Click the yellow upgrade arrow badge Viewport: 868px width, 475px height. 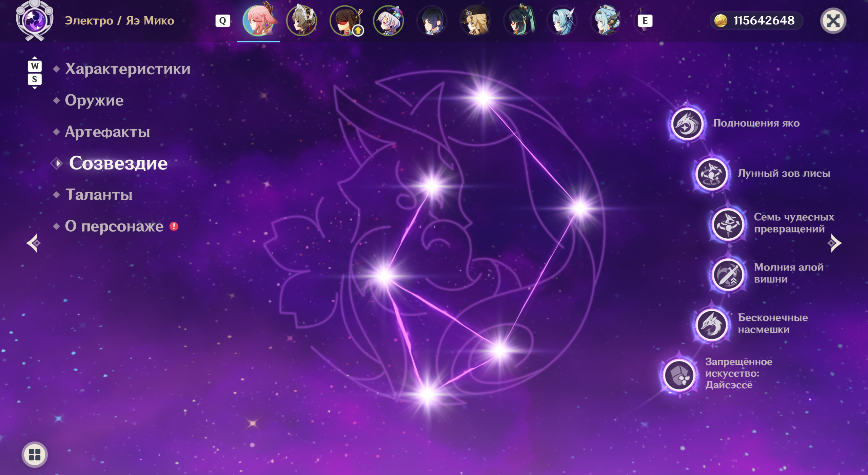click(x=358, y=31)
